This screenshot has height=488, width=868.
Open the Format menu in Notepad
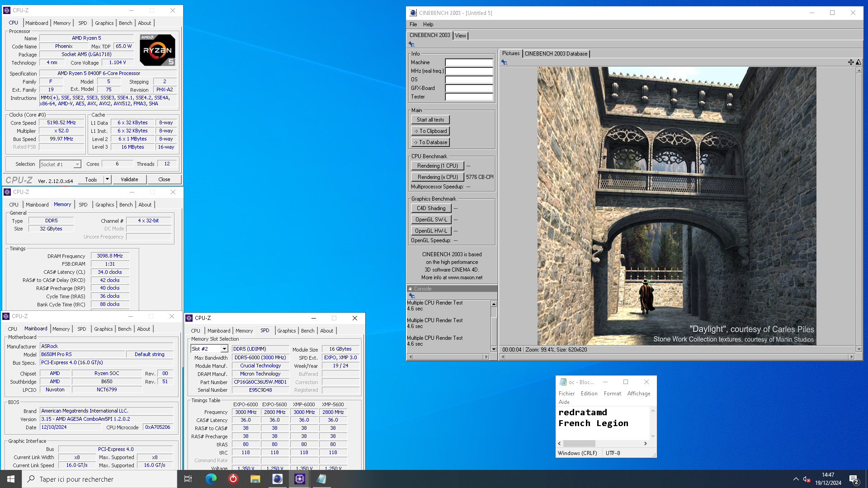613,394
